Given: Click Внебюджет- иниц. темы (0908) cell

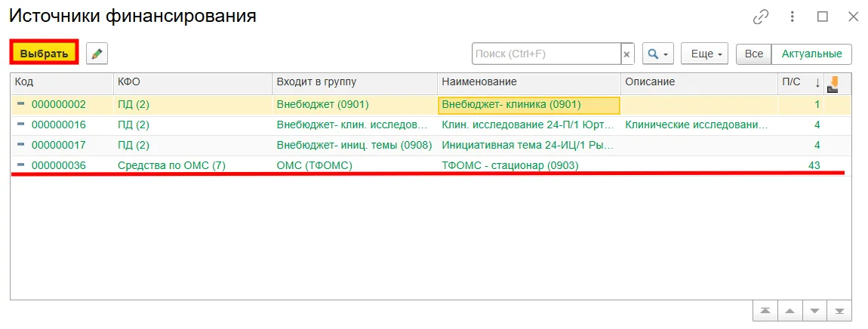Looking at the screenshot, I should click(354, 145).
